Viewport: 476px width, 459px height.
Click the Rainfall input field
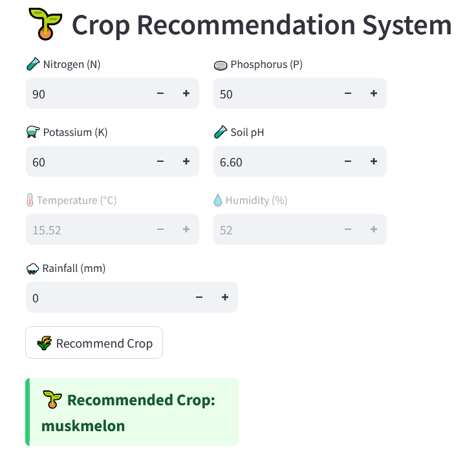click(103, 298)
